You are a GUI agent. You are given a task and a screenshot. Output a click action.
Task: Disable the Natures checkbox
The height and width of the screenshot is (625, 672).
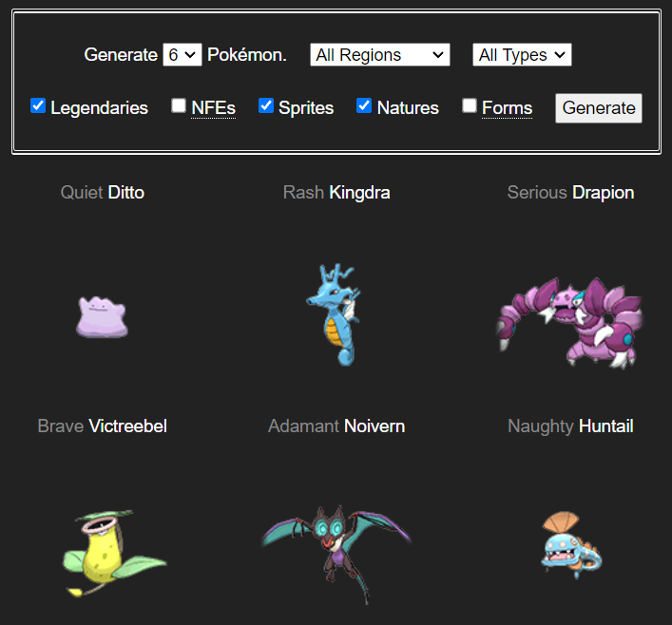(x=364, y=105)
